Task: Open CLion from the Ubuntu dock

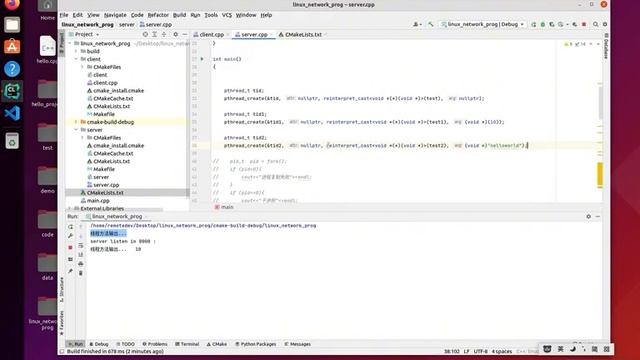Action: click(12, 91)
